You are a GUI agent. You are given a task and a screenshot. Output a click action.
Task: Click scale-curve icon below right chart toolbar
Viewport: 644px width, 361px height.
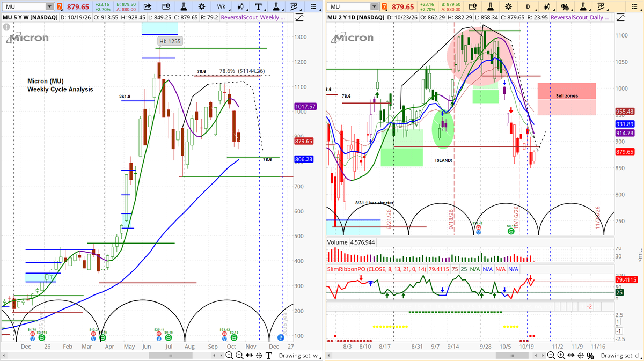[x=619, y=17]
